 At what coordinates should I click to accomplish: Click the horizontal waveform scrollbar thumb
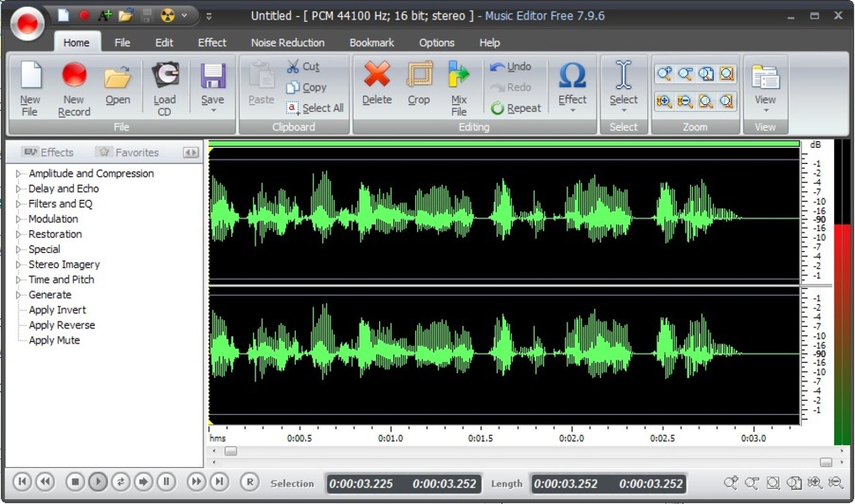pos(230,451)
